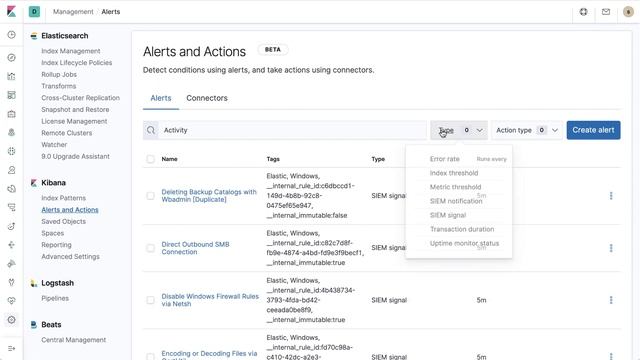Check the Deleting Backup Catalogs alert checkbox
640x360 pixels.
pos(151,196)
